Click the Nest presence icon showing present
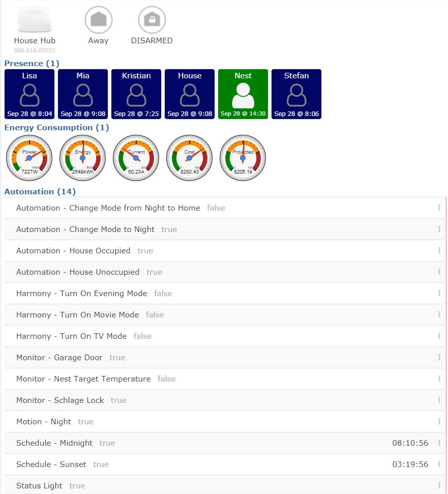 243,94
